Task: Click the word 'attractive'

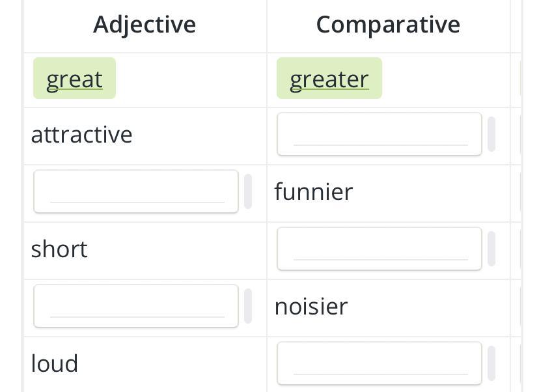Action: (x=81, y=135)
